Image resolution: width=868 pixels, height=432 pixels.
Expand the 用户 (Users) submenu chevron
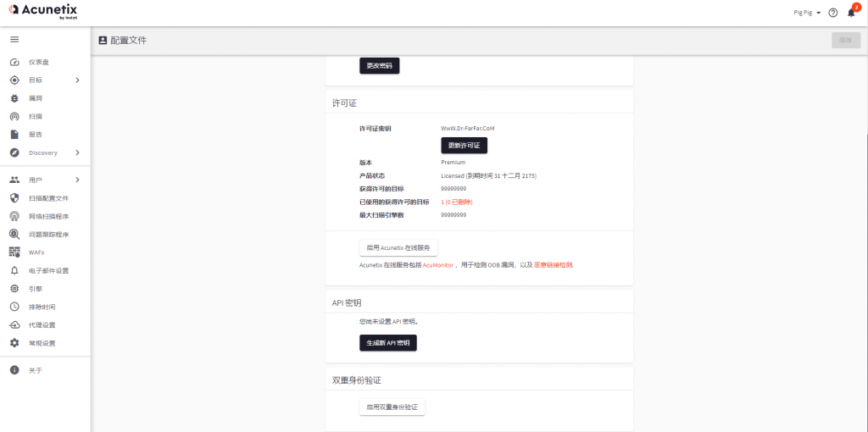pos(77,180)
